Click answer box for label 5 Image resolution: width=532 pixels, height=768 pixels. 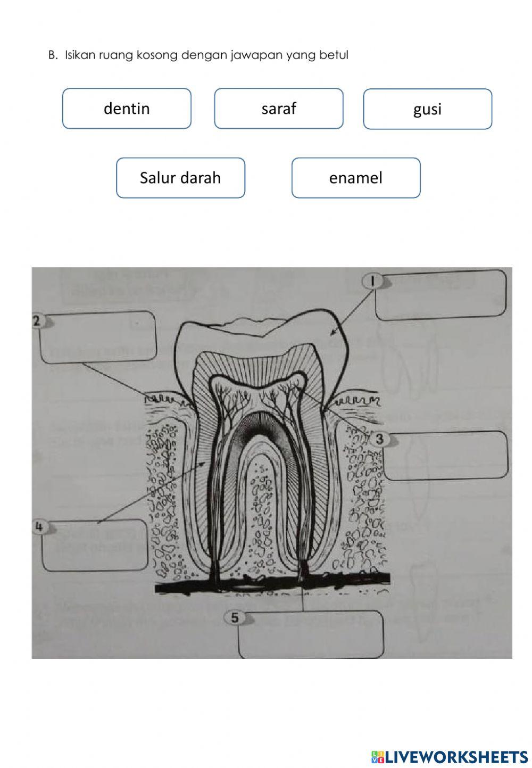click(x=311, y=634)
